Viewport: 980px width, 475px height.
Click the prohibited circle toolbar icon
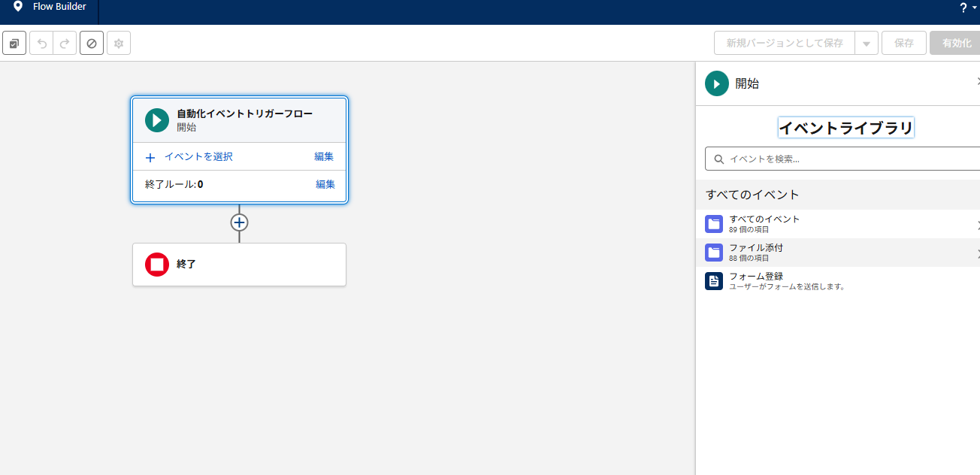pyautogui.click(x=92, y=44)
